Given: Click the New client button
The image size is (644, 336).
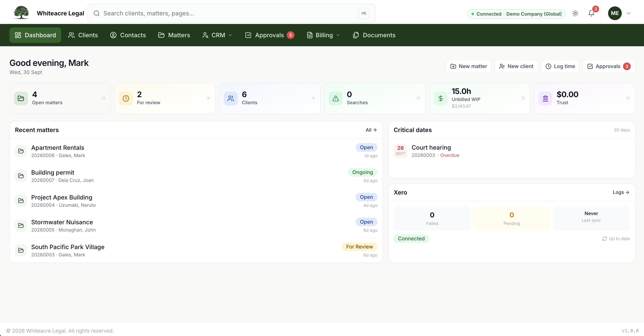Looking at the screenshot, I should (516, 66).
